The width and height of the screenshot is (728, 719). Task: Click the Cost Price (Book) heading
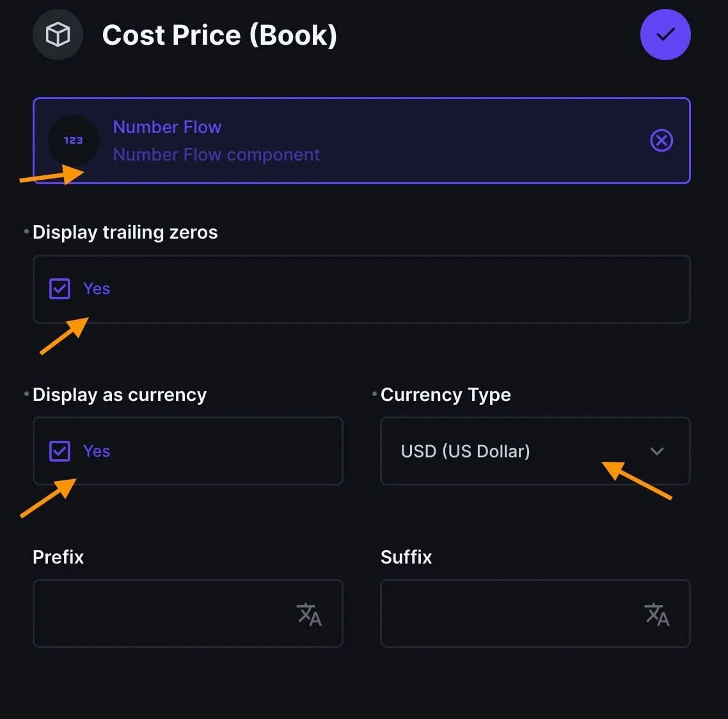click(x=219, y=35)
